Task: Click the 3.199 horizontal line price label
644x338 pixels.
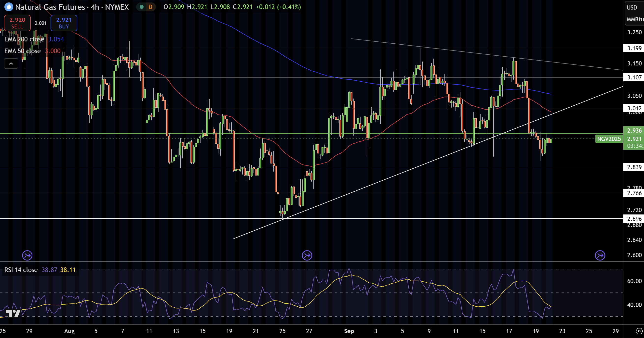Action: tap(634, 48)
